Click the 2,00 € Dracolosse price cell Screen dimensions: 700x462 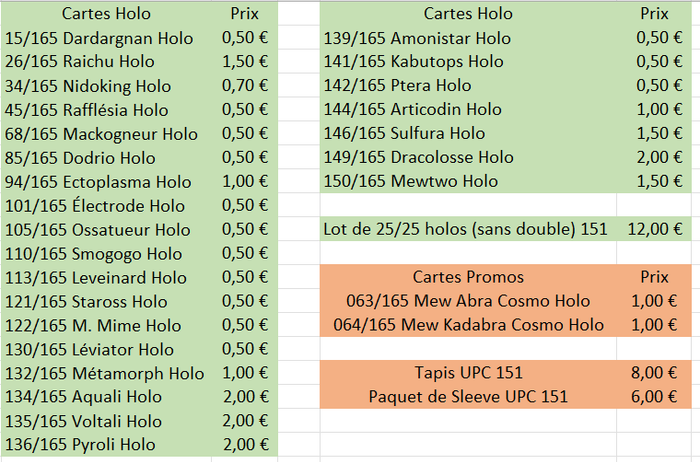click(654, 157)
